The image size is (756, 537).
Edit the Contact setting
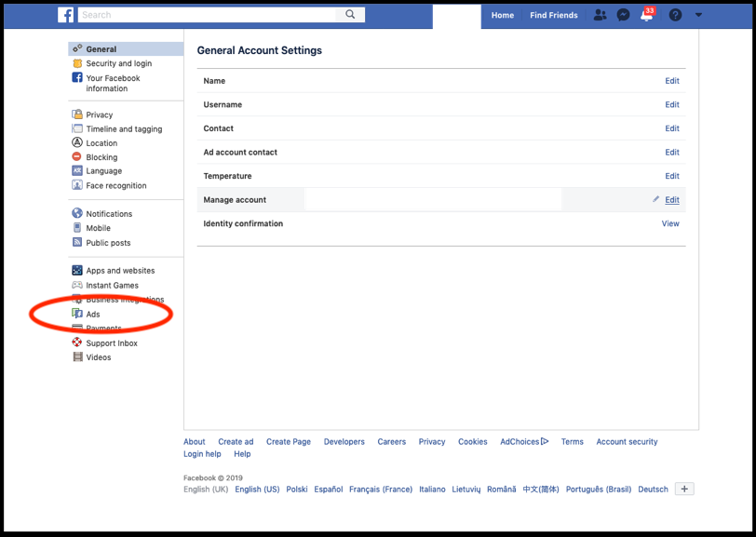(672, 128)
